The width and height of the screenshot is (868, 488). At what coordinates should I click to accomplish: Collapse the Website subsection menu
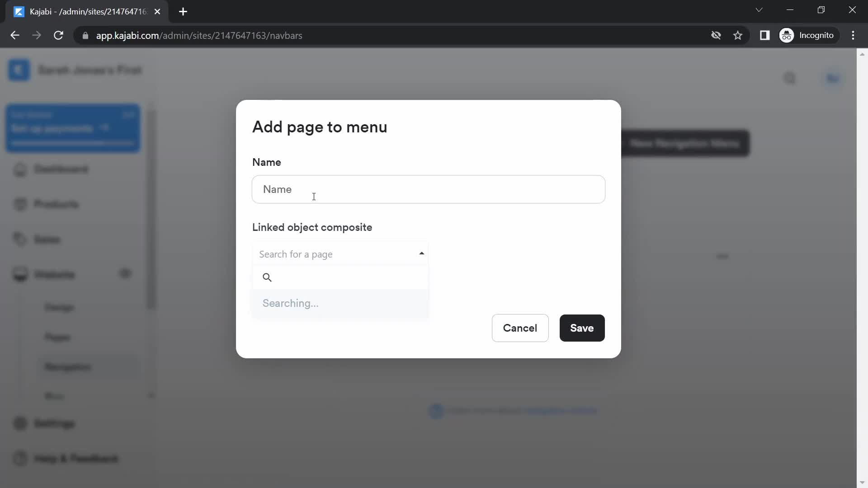pyautogui.click(x=125, y=274)
